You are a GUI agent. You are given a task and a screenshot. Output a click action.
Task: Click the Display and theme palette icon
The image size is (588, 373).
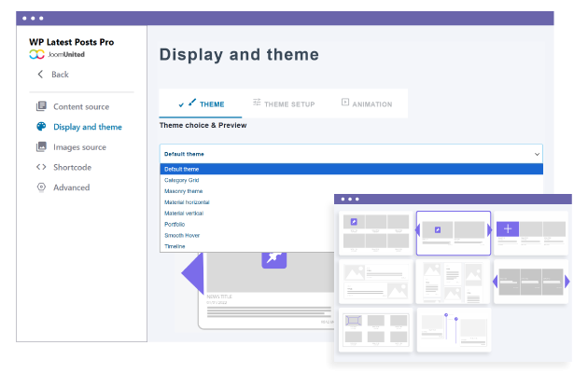click(40, 127)
